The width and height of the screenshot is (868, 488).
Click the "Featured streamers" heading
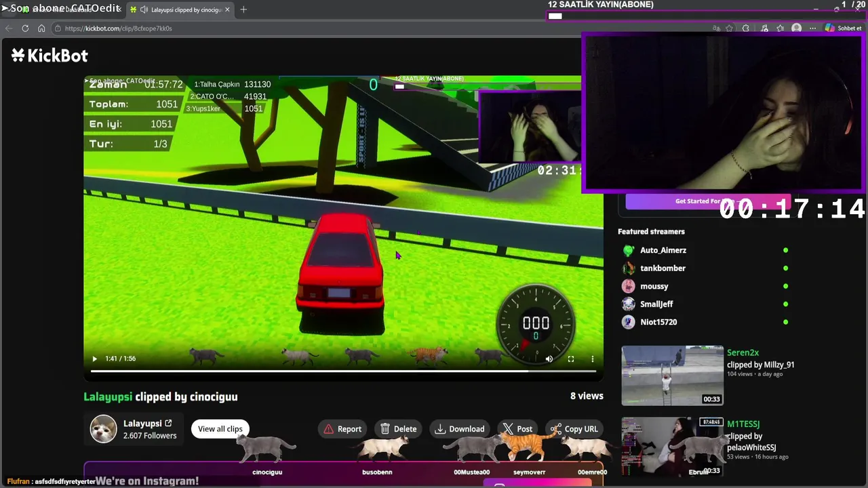pyautogui.click(x=651, y=232)
